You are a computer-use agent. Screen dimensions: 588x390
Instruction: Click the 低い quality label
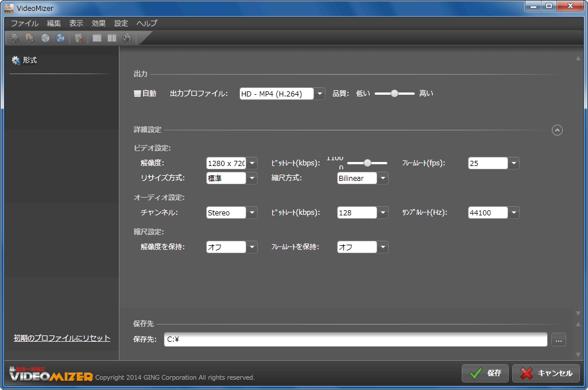(x=363, y=94)
